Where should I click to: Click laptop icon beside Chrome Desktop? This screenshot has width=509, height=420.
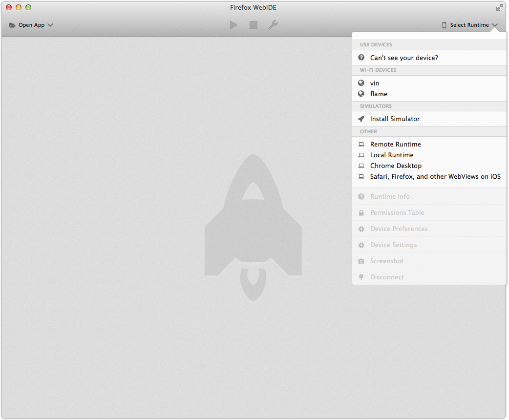[361, 166]
